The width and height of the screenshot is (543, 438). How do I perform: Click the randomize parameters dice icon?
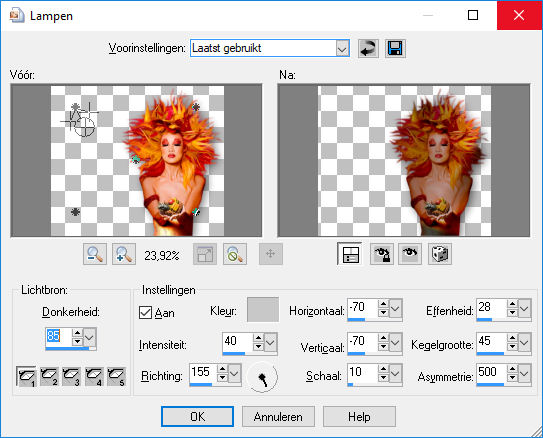pyautogui.click(x=440, y=254)
